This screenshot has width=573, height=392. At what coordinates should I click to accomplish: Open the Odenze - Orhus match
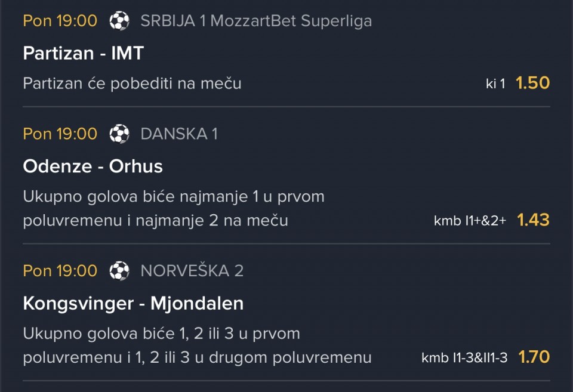pyautogui.click(x=93, y=166)
